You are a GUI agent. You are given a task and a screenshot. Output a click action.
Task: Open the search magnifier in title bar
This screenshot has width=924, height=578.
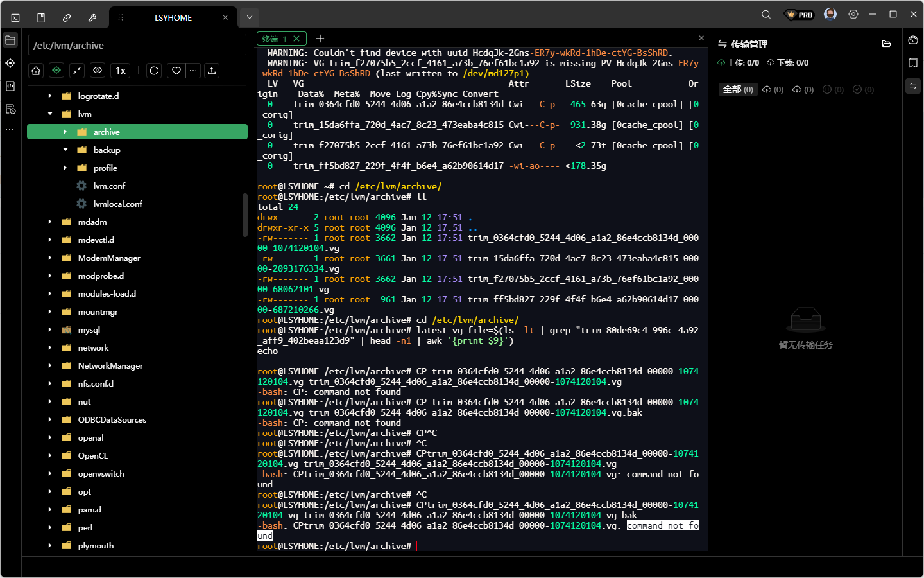coord(766,15)
